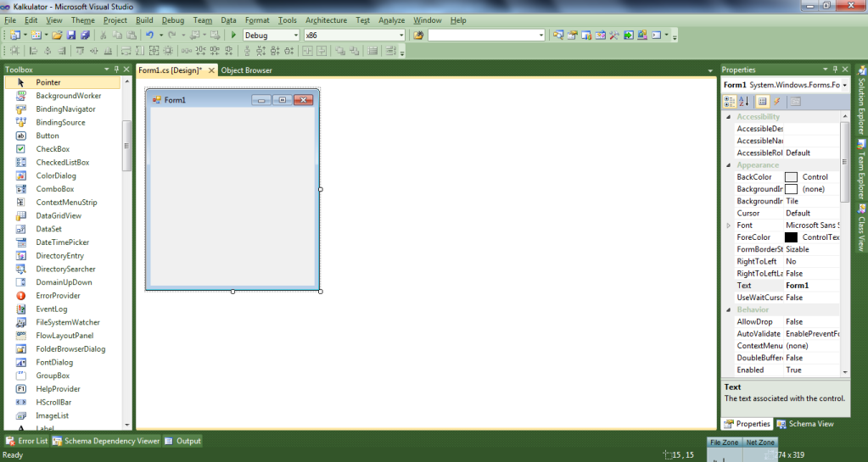Collapse the Accessibility property category

(x=729, y=117)
